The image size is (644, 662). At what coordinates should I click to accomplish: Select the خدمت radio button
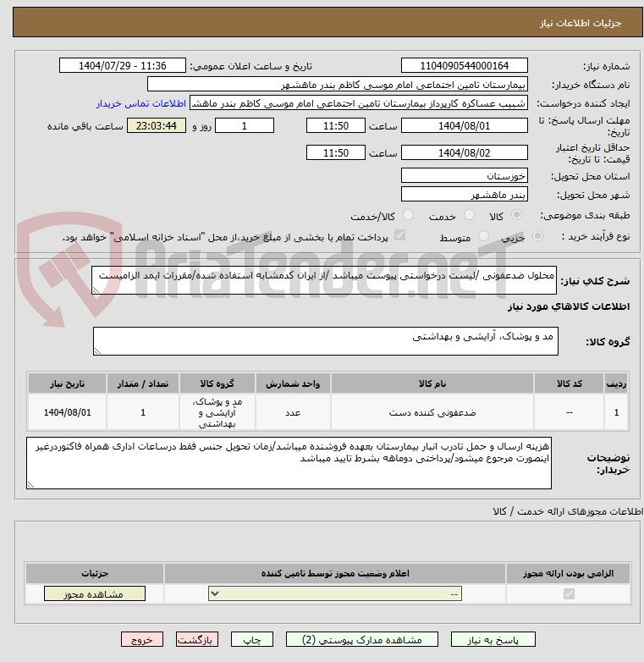pyautogui.click(x=469, y=215)
